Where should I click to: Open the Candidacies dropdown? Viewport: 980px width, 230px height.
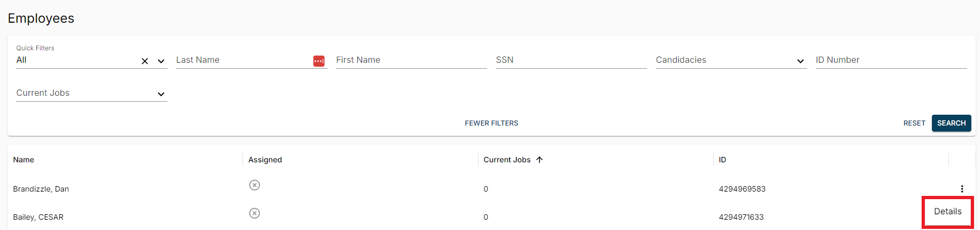click(x=801, y=61)
